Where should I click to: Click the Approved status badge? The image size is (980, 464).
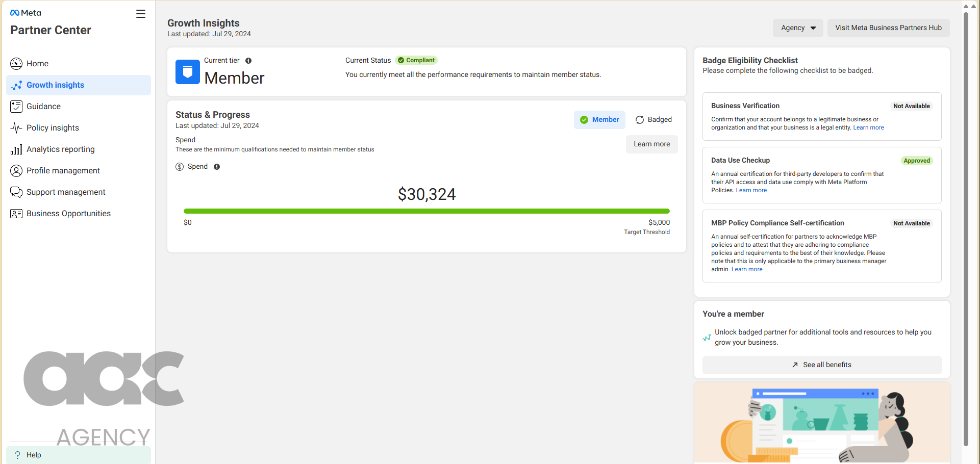[x=917, y=161]
